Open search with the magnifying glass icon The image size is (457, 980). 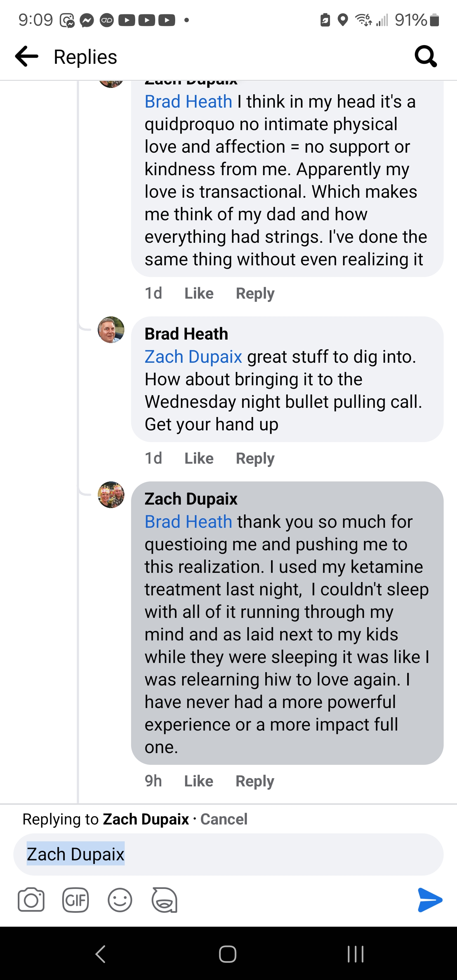(x=425, y=56)
